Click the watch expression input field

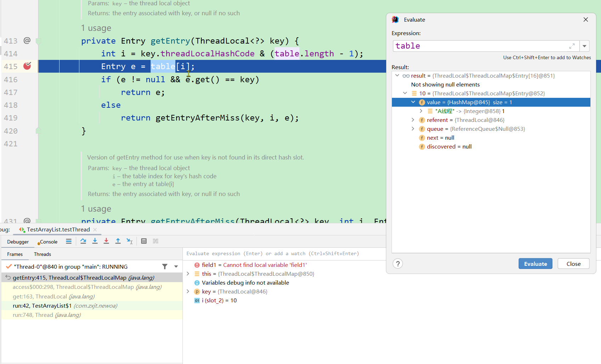pos(285,254)
